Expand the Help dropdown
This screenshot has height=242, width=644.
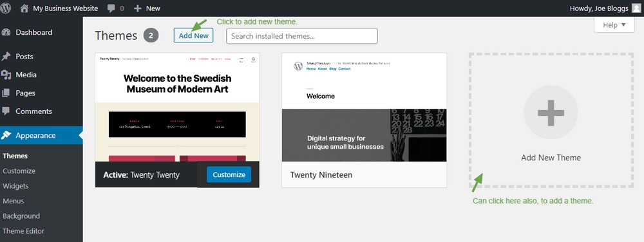[x=614, y=25]
